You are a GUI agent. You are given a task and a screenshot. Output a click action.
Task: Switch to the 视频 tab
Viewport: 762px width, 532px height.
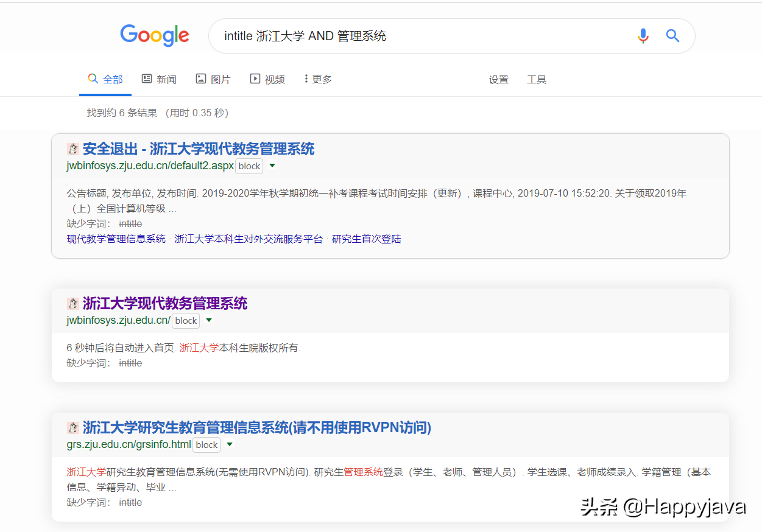[x=267, y=79]
